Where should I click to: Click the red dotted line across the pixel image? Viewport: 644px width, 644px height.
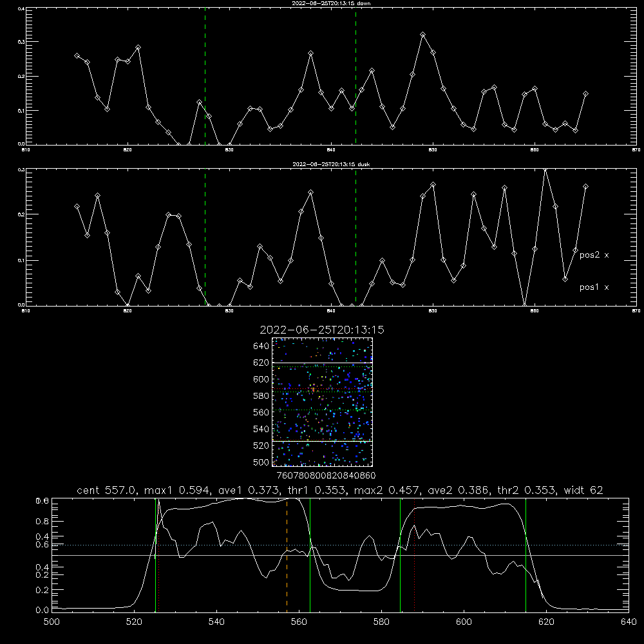[x=322, y=388]
